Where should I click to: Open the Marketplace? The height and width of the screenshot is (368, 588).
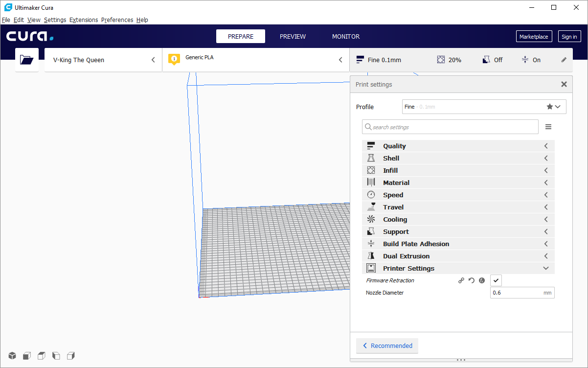[534, 36]
